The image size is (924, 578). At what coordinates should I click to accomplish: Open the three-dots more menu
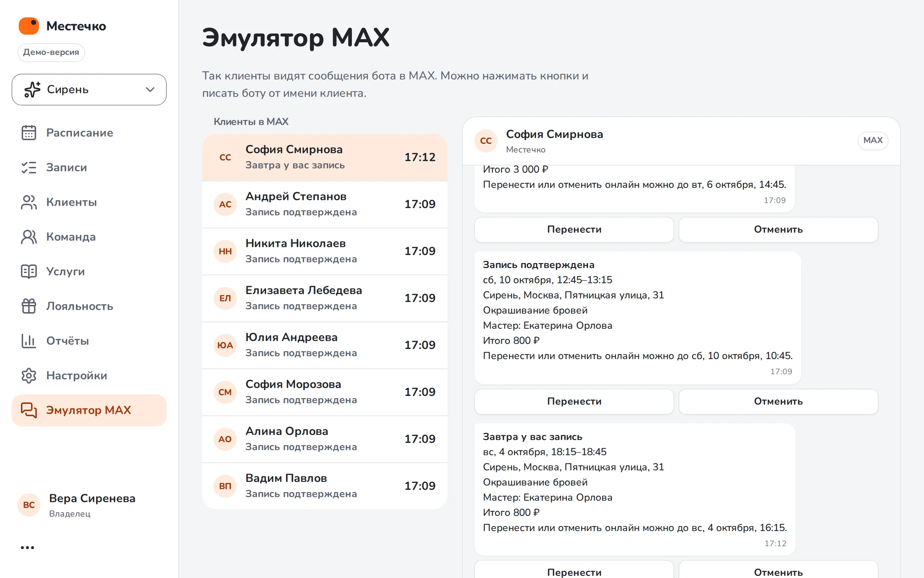pos(27,547)
